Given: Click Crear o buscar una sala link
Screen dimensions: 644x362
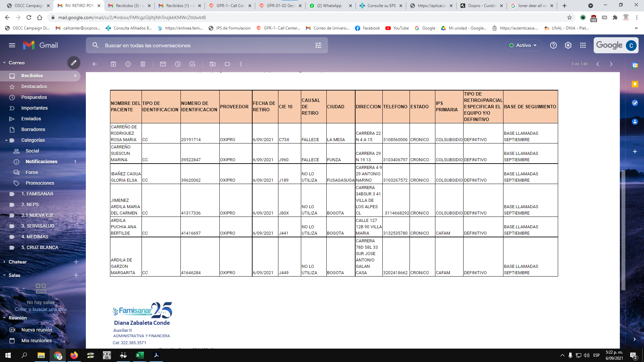Looking at the screenshot, I should [x=41, y=309].
